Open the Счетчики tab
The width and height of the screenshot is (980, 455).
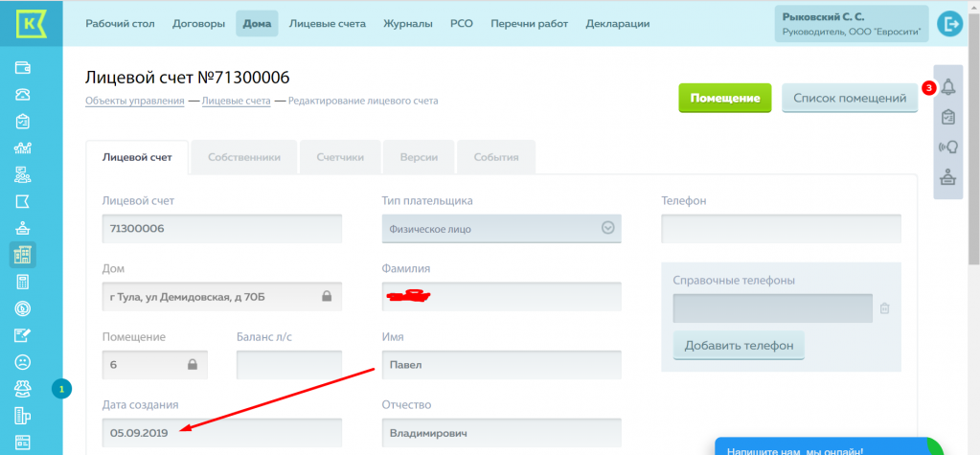click(x=340, y=157)
